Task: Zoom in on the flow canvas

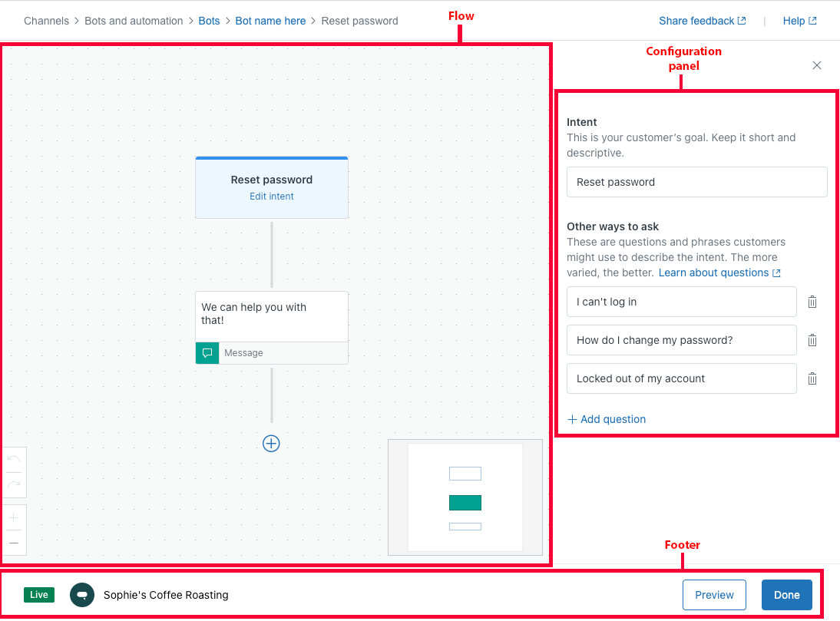Action: (14, 517)
